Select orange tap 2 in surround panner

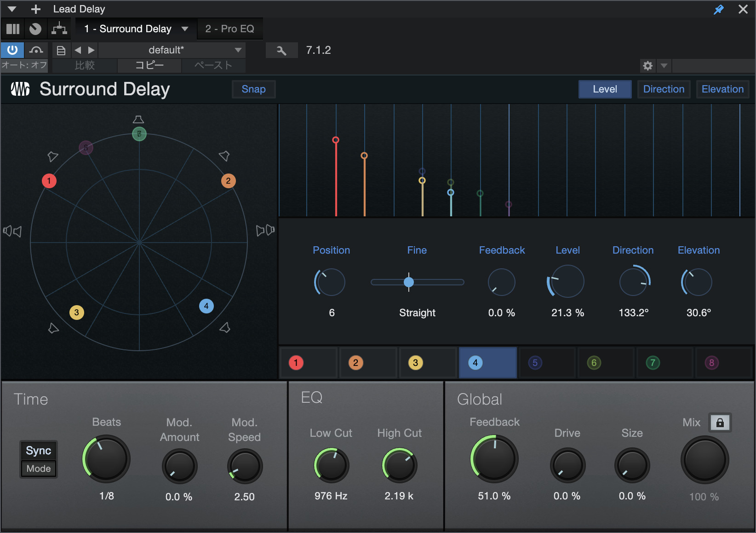coord(229,181)
